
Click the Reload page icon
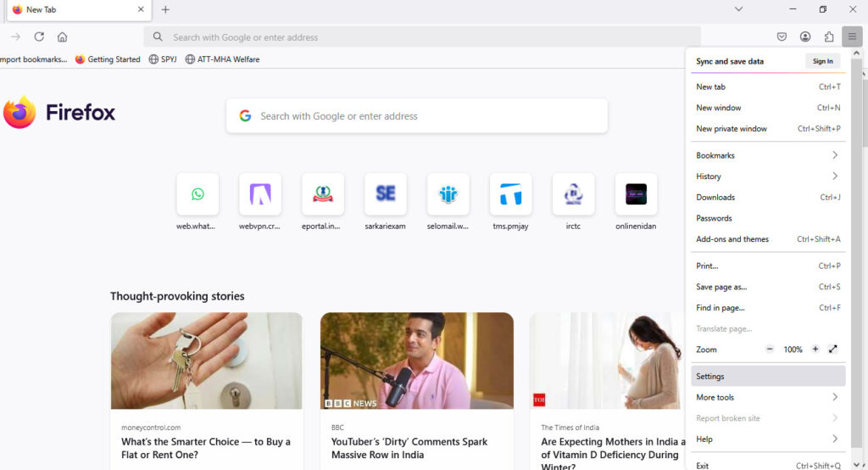39,36
